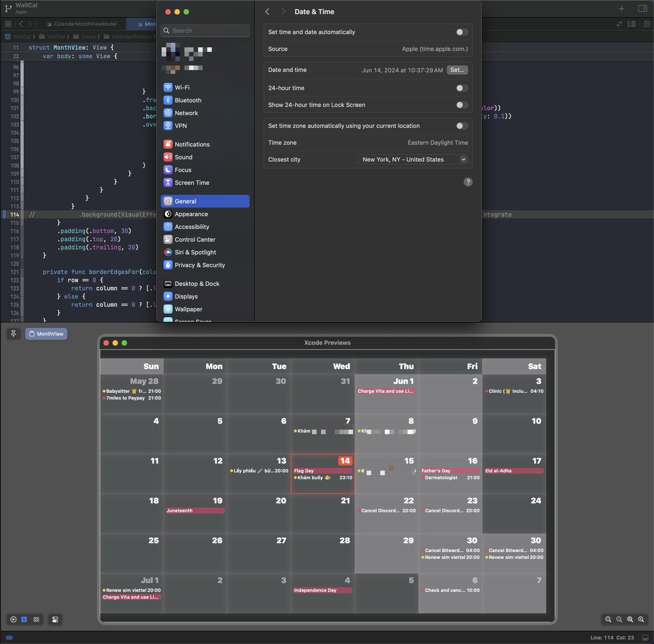Pin the Xcode preview
Image resolution: width=654 pixels, height=644 pixels.
[x=14, y=333]
